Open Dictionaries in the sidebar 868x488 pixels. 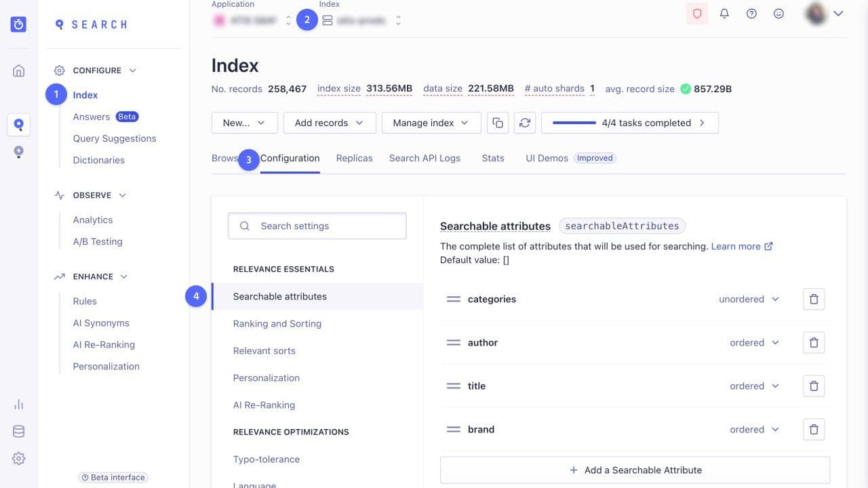point(99,160)
